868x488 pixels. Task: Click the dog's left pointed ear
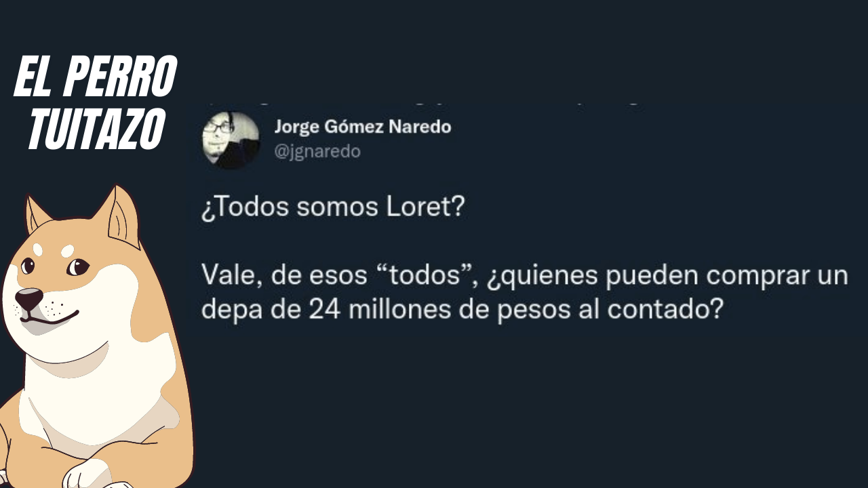pyautogui.click(x=36, y=216)
